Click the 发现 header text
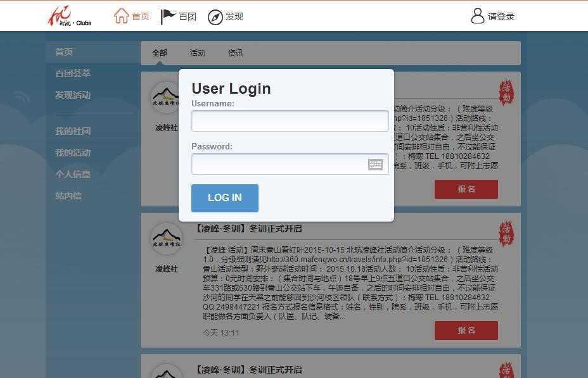The image size is (588, 378). pos(234,16)
